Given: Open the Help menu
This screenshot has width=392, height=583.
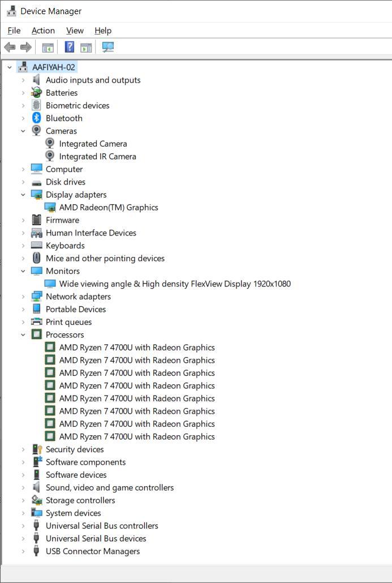Looking at the screenshot, I should pyautogui.click(x=103, y=31).
